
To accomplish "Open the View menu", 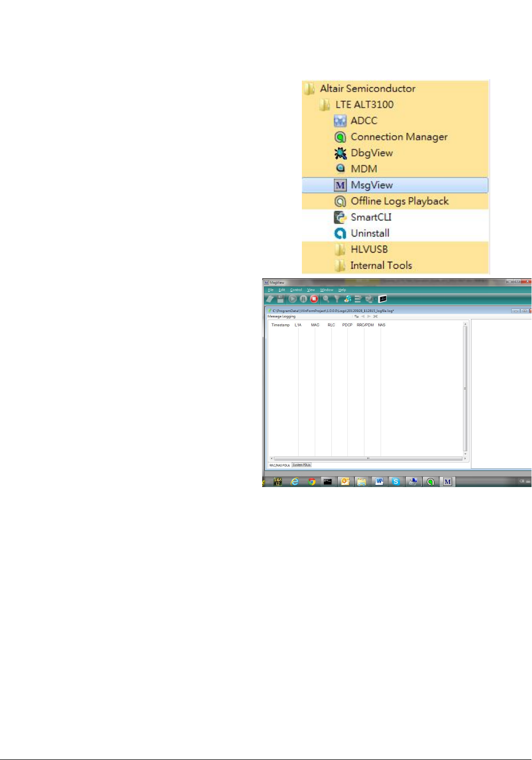I will (x=311, y=290).
